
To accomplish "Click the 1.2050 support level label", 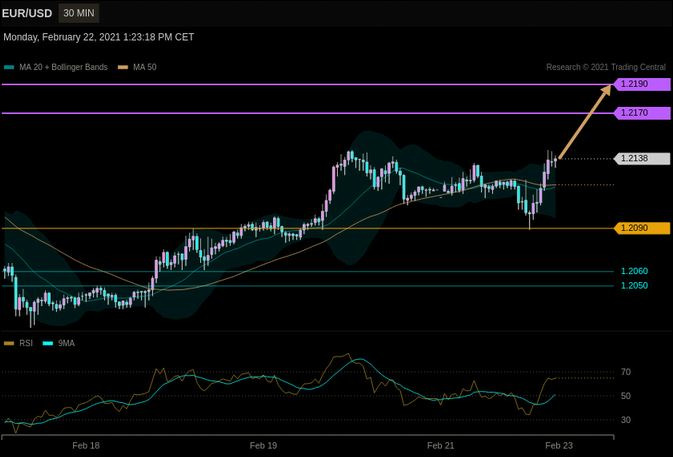I will tap(634, 286).
